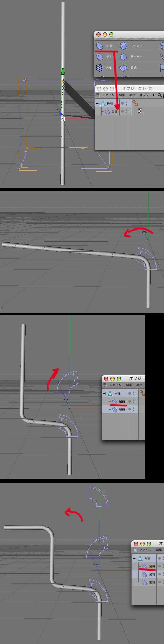Open search magnifier in オブジェクト (2) window
164x644 pixels.
[x=160, y=95]
